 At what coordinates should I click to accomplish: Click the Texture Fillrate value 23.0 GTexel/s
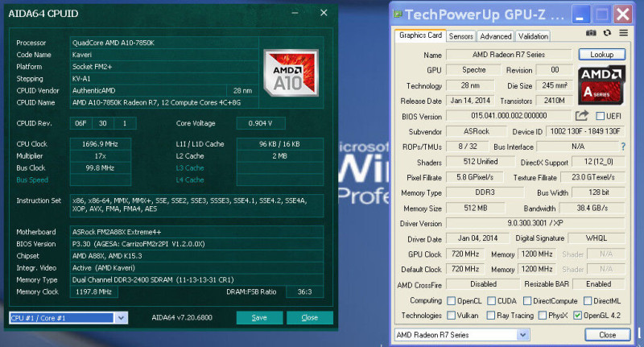click(592, 177)
